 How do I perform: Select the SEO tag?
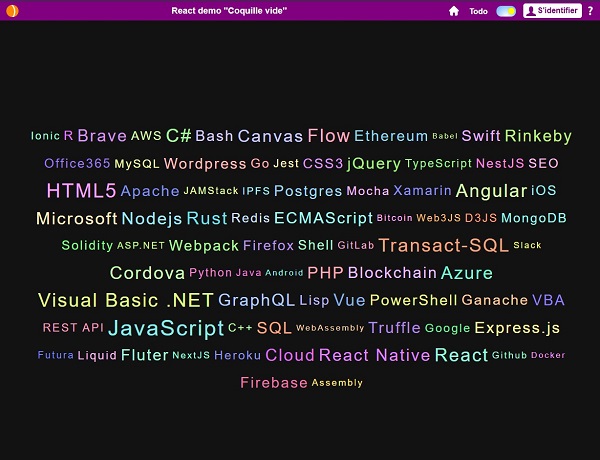pos(543,163)
